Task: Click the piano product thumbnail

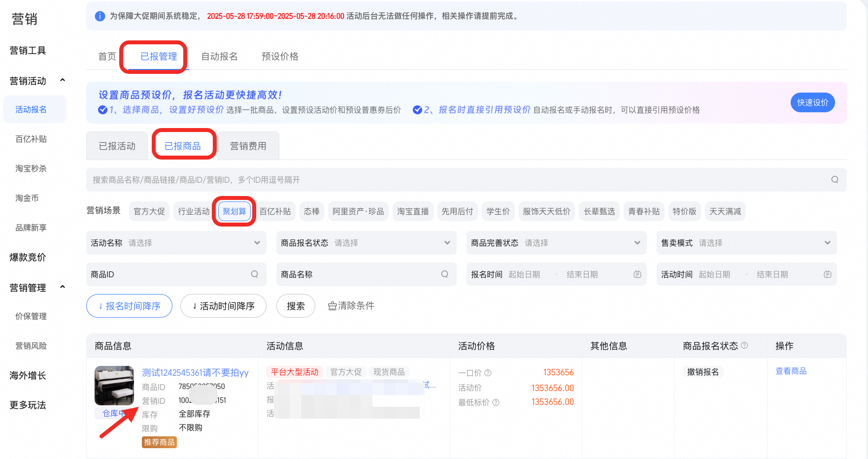Action: [114, 386]
